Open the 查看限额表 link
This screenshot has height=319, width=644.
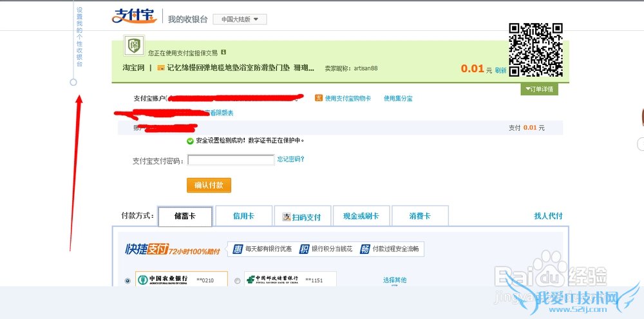pos(219,113)
